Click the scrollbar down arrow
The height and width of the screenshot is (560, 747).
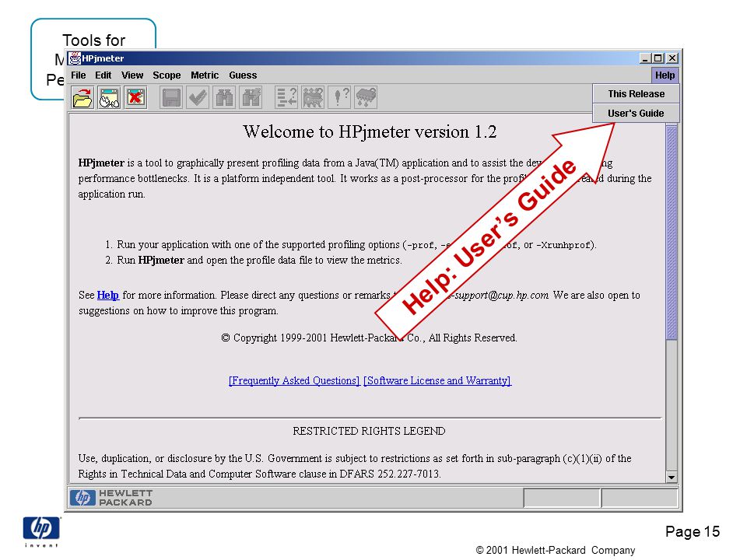coord(672,477)
